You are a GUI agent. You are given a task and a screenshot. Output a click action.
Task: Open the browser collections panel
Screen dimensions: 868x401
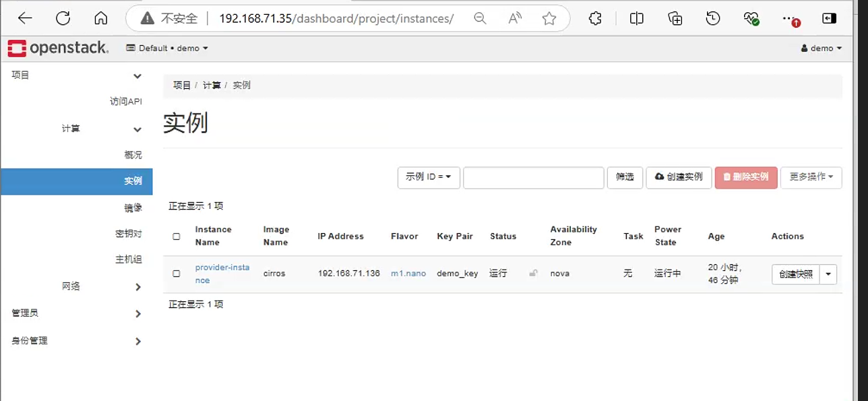[x=675, y=18]
